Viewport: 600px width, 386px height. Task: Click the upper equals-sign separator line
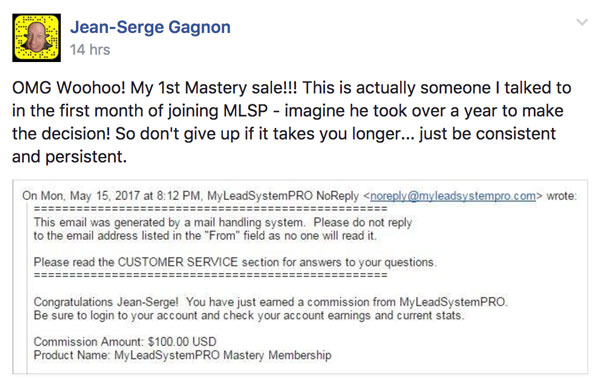[x=210, y=209]
